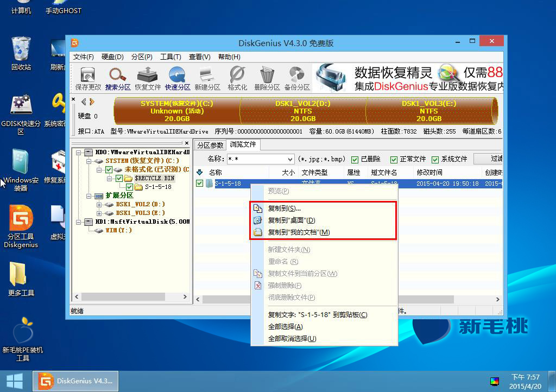Toggle the 已删除 (deleted) filter checkbox

click(x=355, y=160)
